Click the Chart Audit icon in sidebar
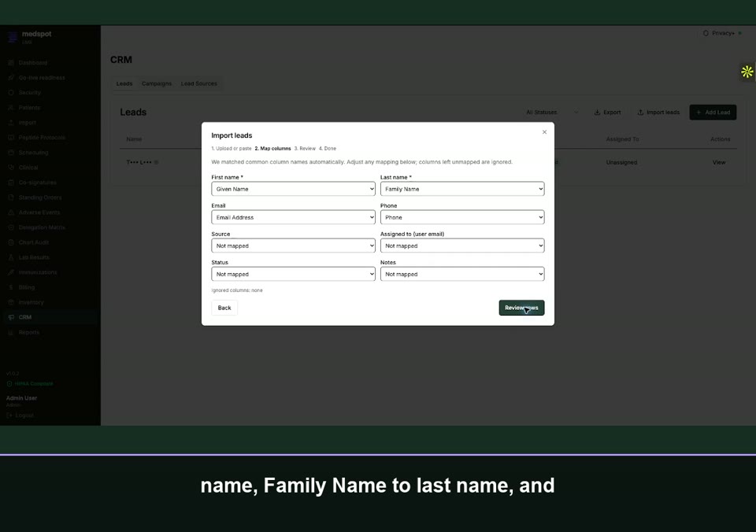The height and width of the screenshot is (532, 756). 11,242
